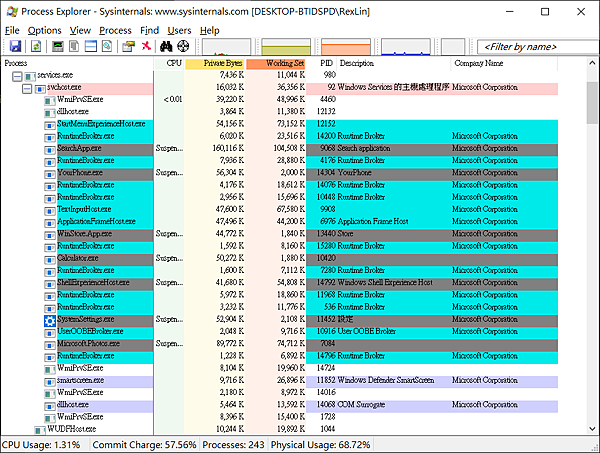Click the View DLLs/Handles toolbar icon
600x453 pixels.
point(107,46)
